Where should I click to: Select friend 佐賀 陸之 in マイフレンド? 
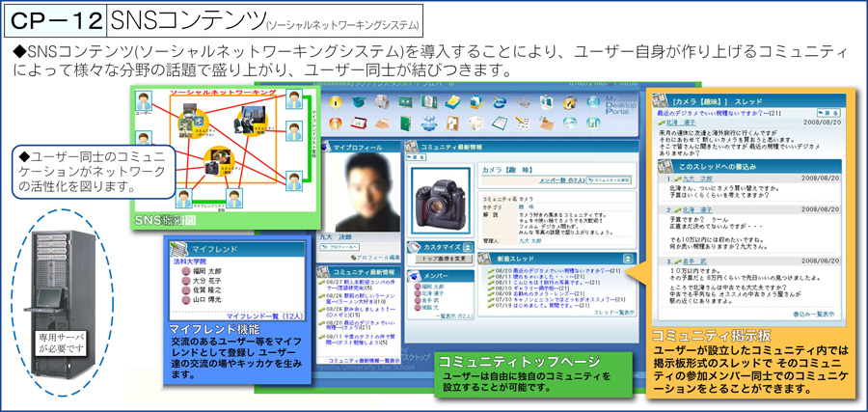[x=207, y=291]
